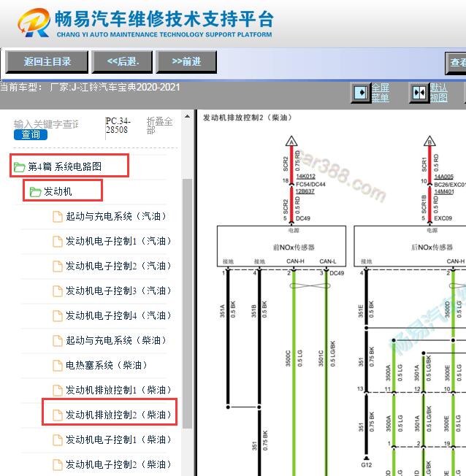Open 发动机电子控制2（汽油）page
The height and width of the screenshot is (476, 466).
pos(118,266)
